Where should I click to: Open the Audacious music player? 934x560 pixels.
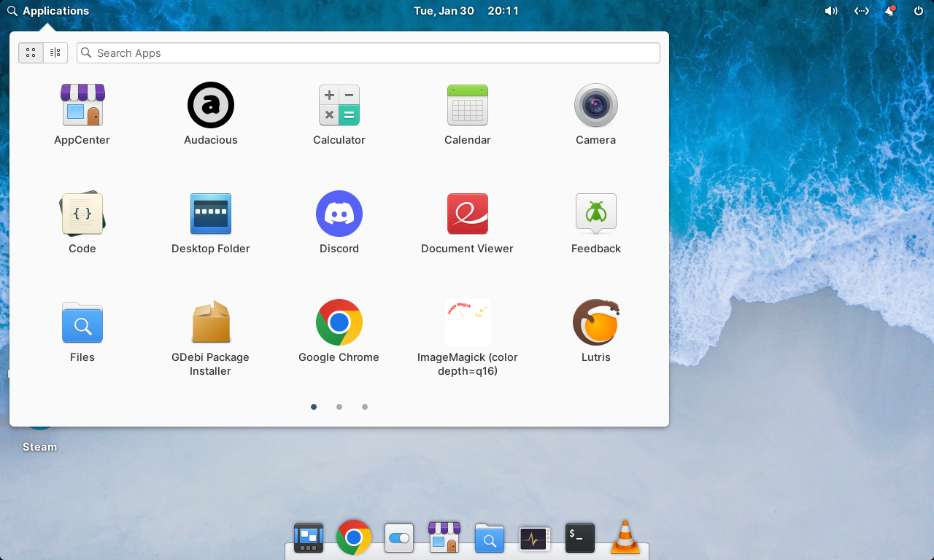coord(211,114)
